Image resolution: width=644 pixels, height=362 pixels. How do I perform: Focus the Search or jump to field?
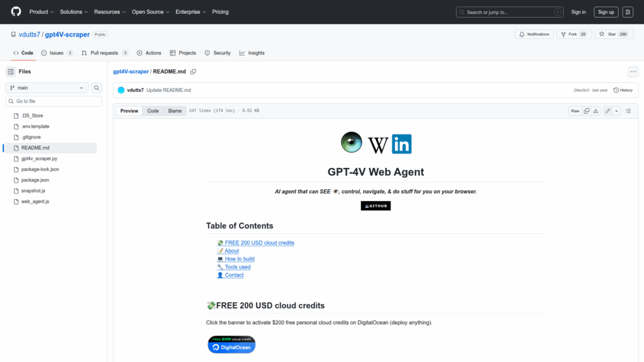(x=509, y=12)
